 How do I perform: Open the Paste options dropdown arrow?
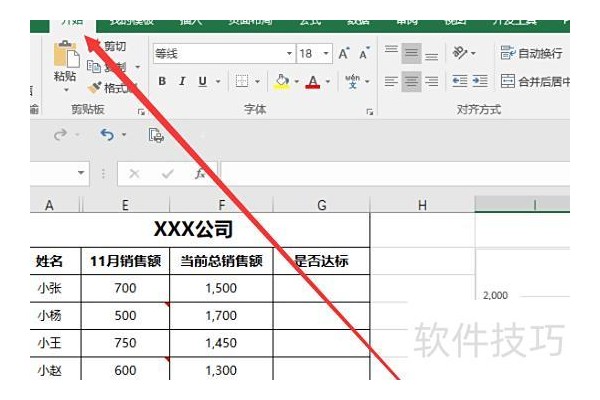tap(66, 90)
